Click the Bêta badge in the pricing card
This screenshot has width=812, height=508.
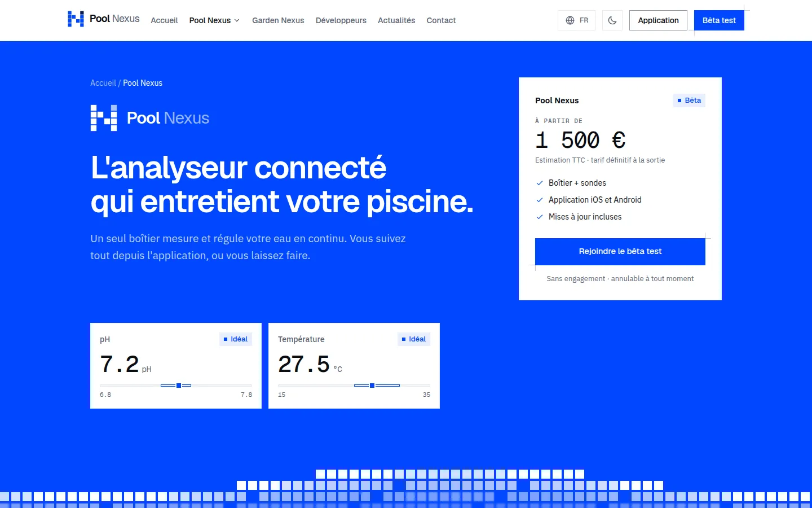(689, 100)
